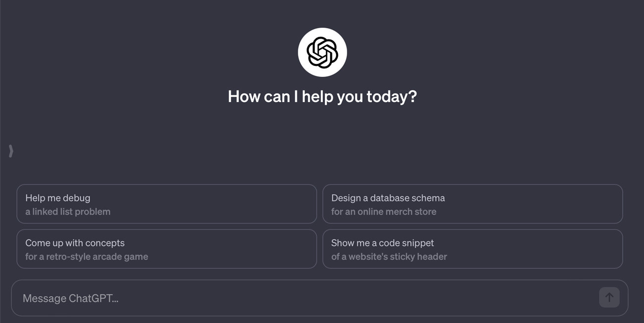Click the up arrow glyph in send button
Screen dimensions: 644x323
609,298
